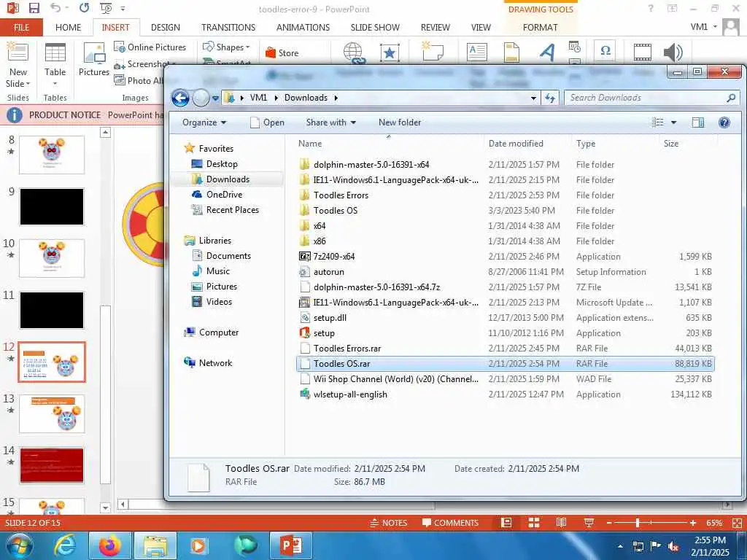The height and width of the screenshot is (560, 747).
Task: Expand the Share with dropdown
Action: pyautogui.click(x=330, y=122)
